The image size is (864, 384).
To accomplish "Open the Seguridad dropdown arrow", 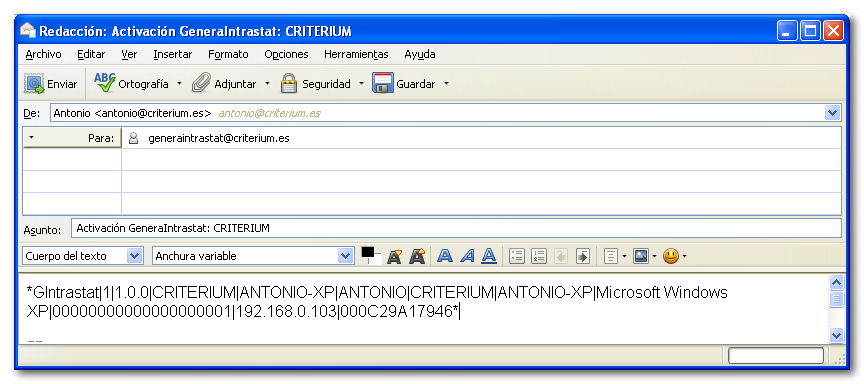I will click(361, 84).
